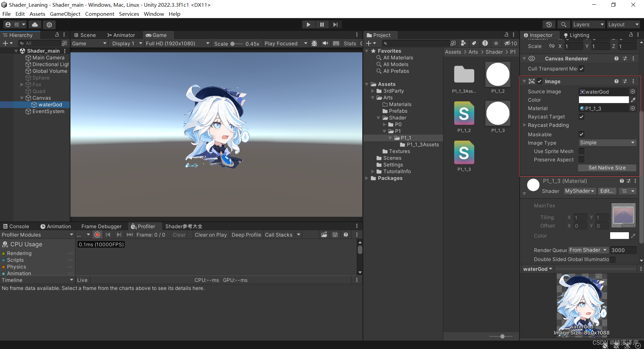Click the material Edit... button

[x=607, y=191]
